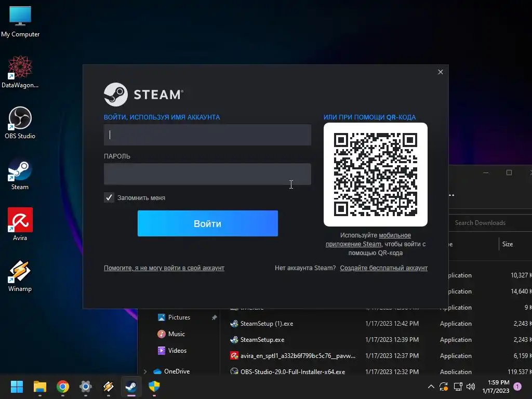Click the SteamSetup (1).exe file icon

234,323
